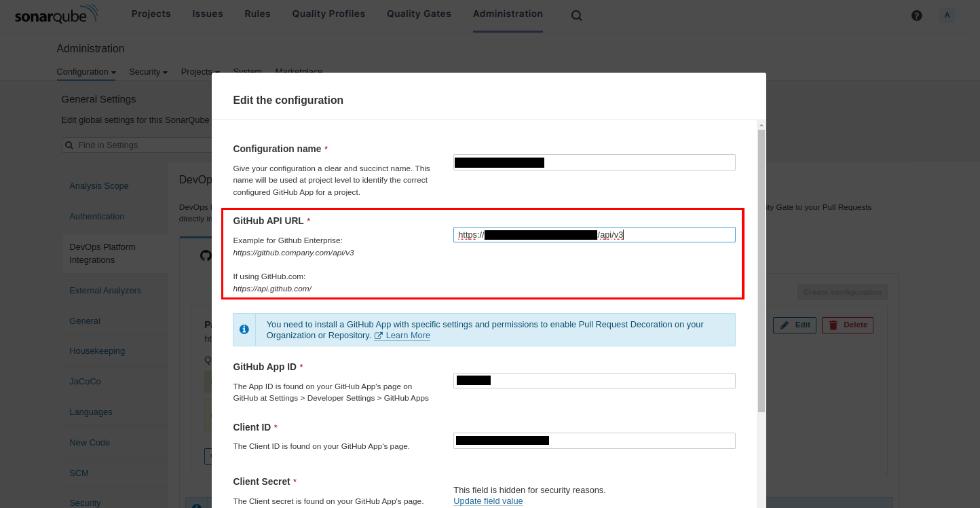Open New Code settings category

click(90, 443)
